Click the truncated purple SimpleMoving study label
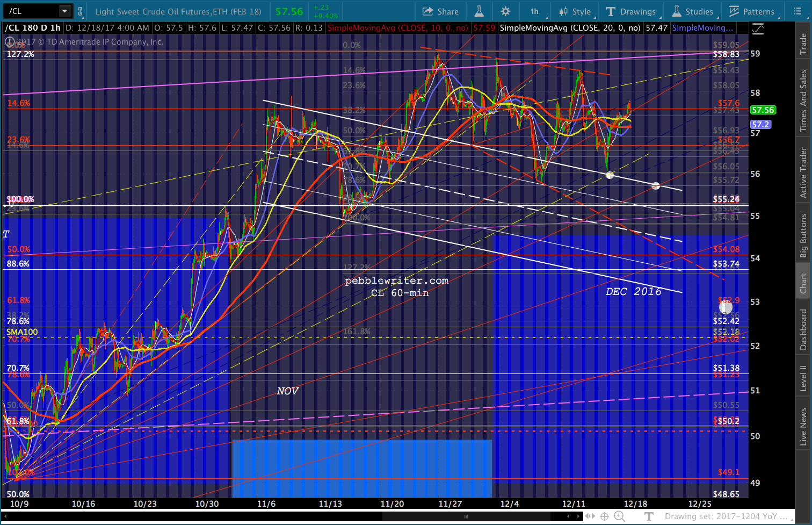This screenshot has height=525, width=812. coord(702,28)
